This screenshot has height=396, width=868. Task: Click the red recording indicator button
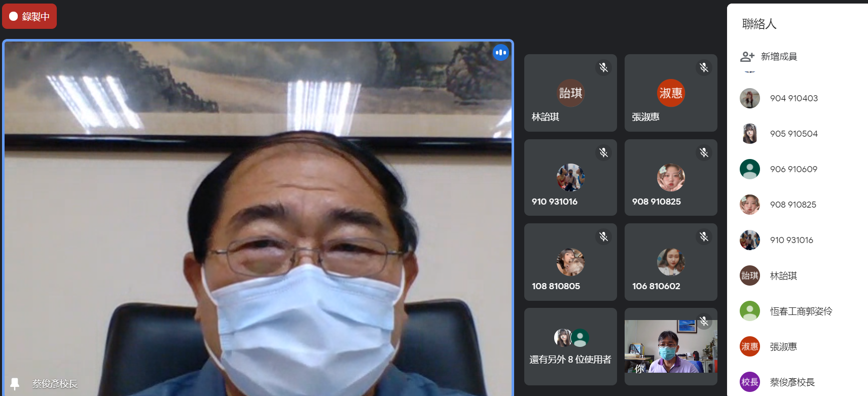click(x=29, y=16)
